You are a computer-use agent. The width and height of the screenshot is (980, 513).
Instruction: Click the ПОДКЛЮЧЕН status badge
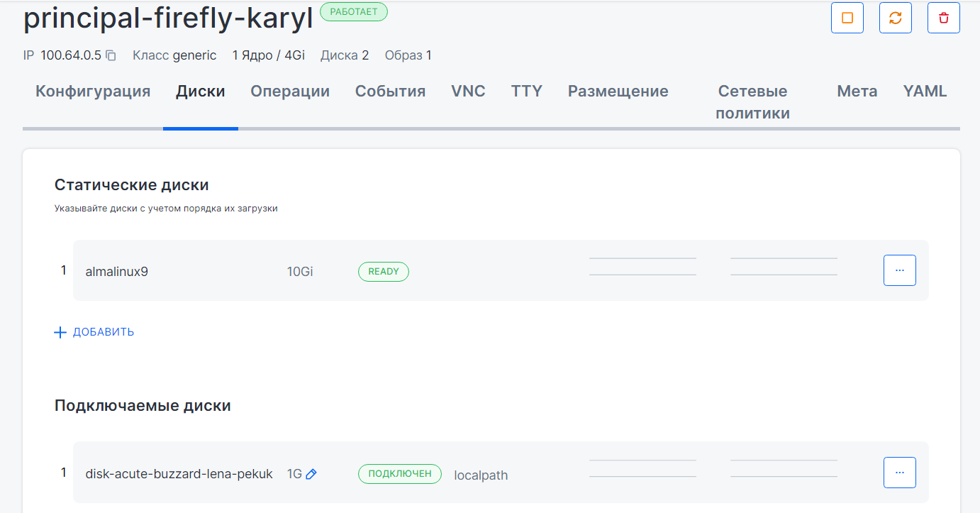399,474
